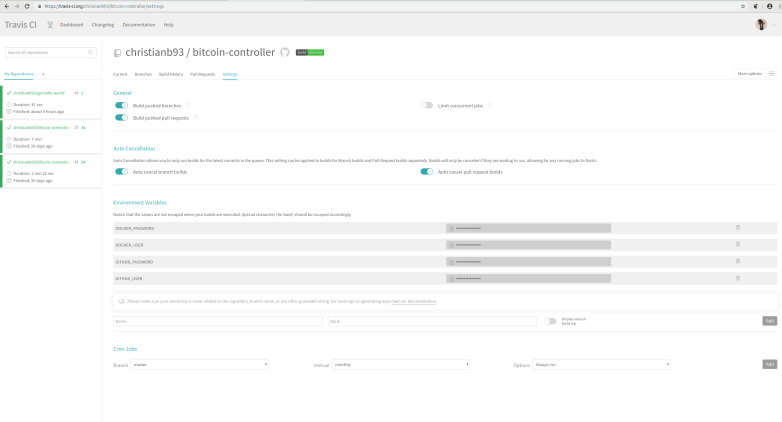Open the go-hello-world repository in sidebar

coord(39,93)
